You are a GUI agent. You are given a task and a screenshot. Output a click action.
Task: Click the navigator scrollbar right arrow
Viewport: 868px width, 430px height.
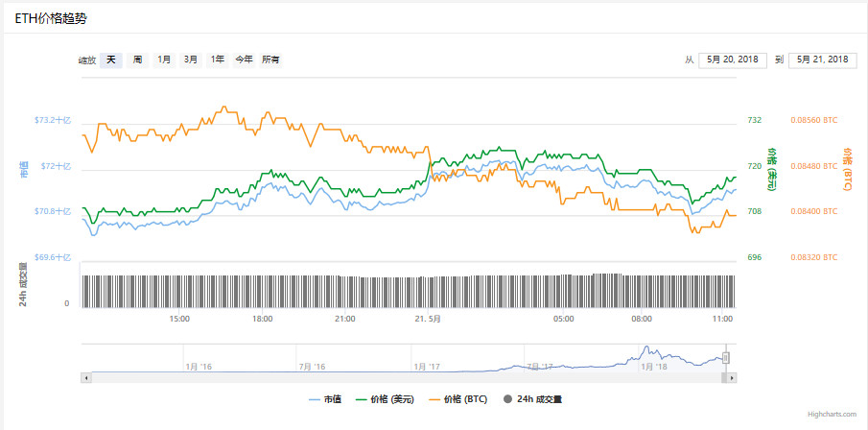[734, 377]
